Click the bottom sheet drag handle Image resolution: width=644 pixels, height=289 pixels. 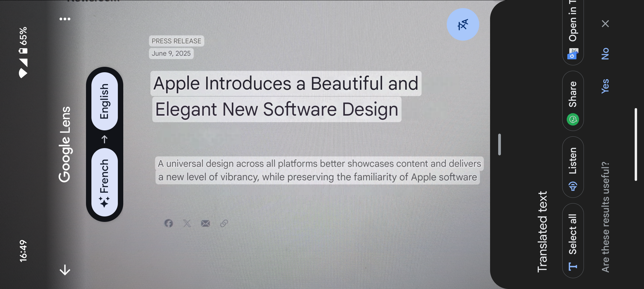499,144
